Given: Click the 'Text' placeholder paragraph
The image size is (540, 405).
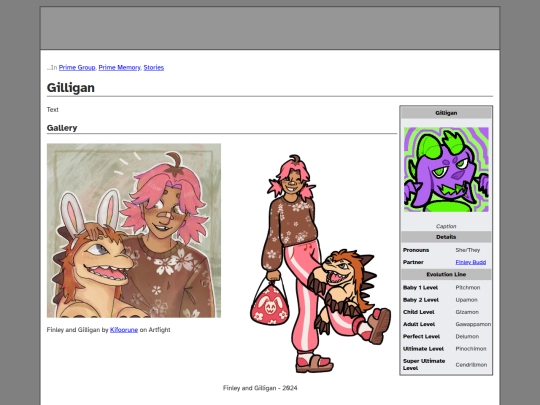Looking at the screenshot, I should pyautogui.click(x=53, y=110).
